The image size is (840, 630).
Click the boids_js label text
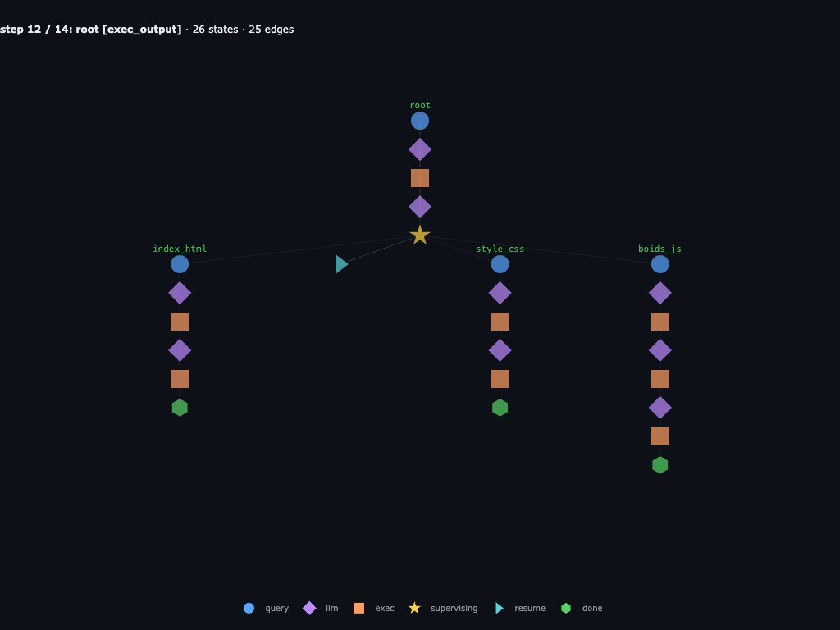660,249
